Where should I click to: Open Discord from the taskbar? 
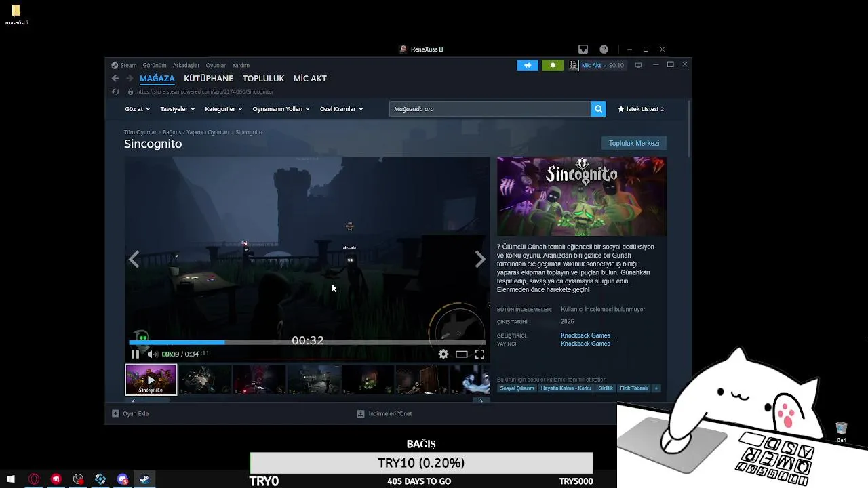point(122,479)
